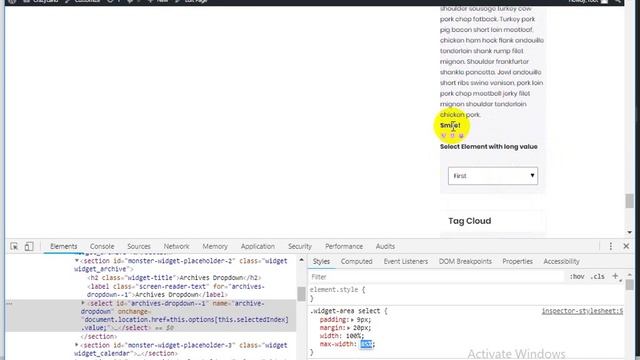Open the Sources tab

[x=139, y=246]
